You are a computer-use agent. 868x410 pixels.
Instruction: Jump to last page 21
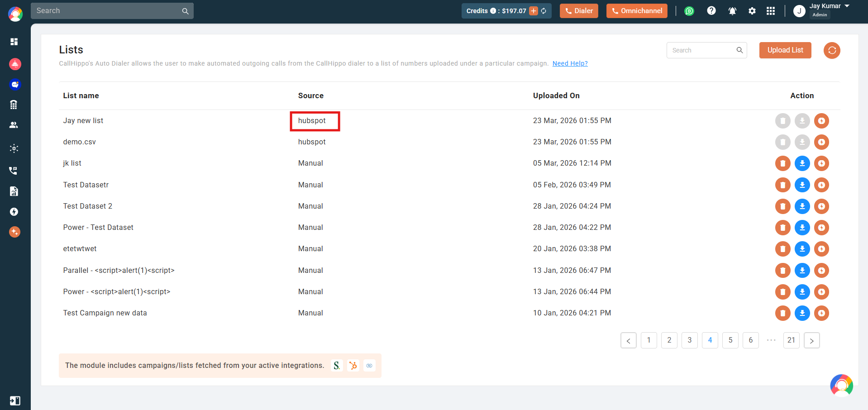pyautogui.click(x=792, y=340)
